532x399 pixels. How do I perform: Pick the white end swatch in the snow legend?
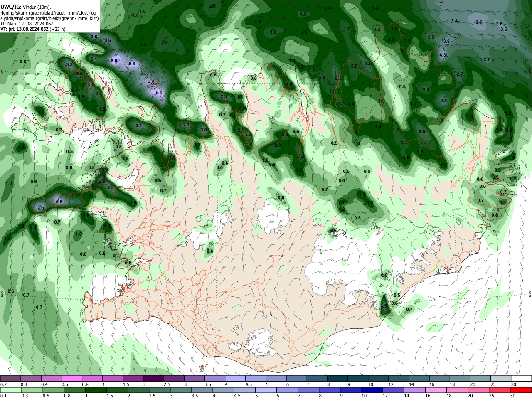pos(521,379)
